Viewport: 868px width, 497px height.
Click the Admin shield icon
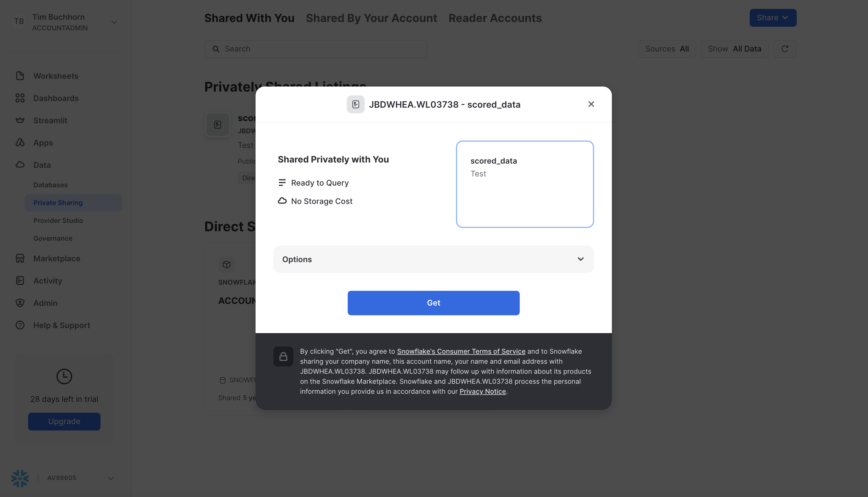click(20, 303)
